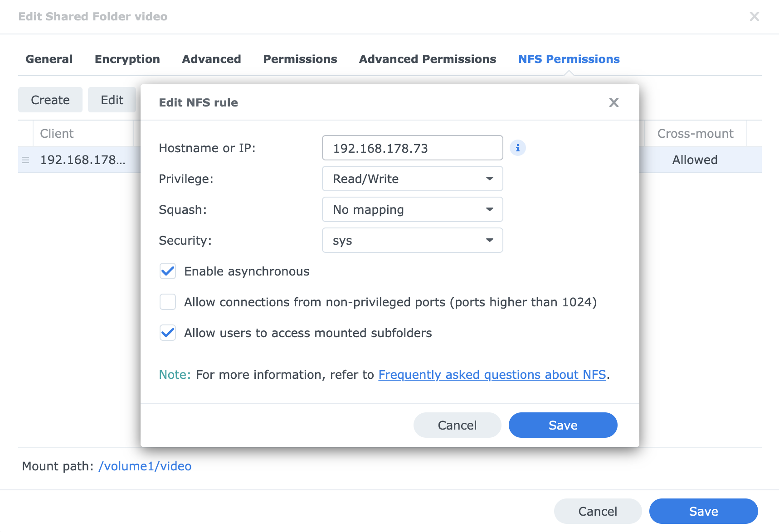Switch to the Encryption tab
The width and height of the screenshot is (779, 532).
[127, 59]
